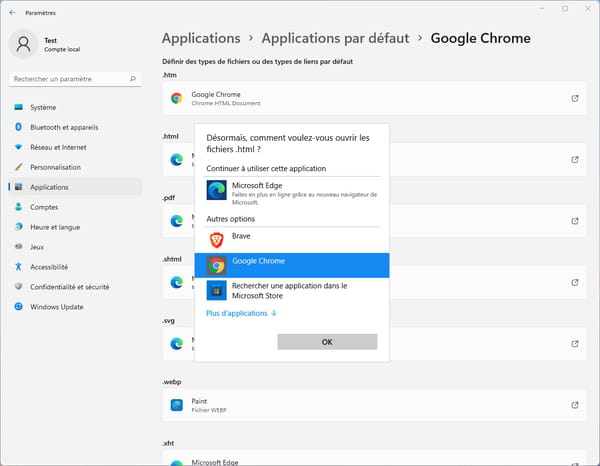Image resolution: width=600 pixels, height=466 pixels.
Task: Click the Edge icon on the .svg row
Action: (176, 344)
